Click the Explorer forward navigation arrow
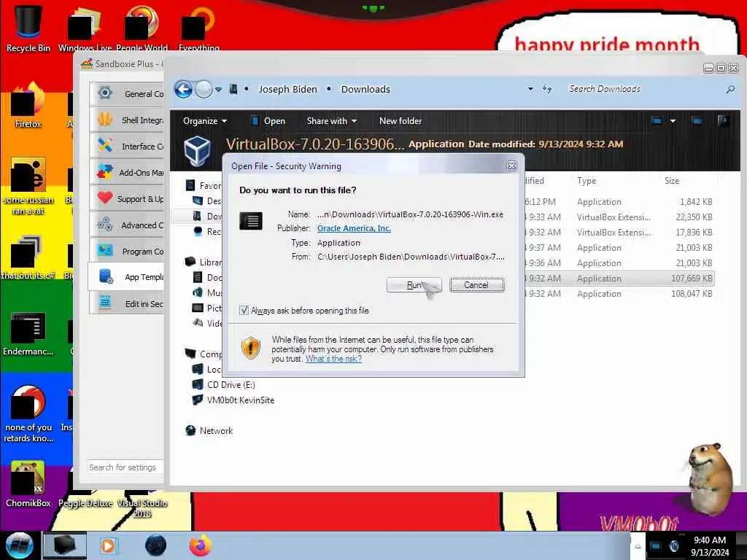This screenshot has height=560, width=747. 204,89
